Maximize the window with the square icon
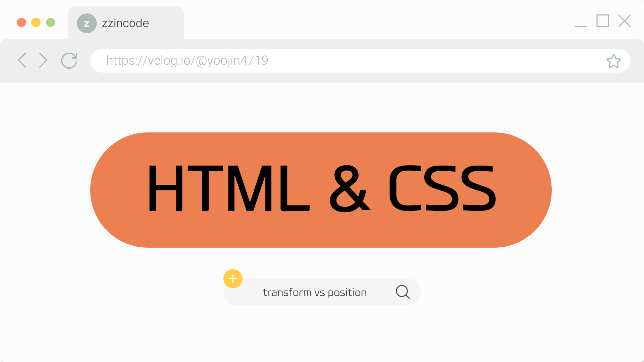 coord(603,21)
